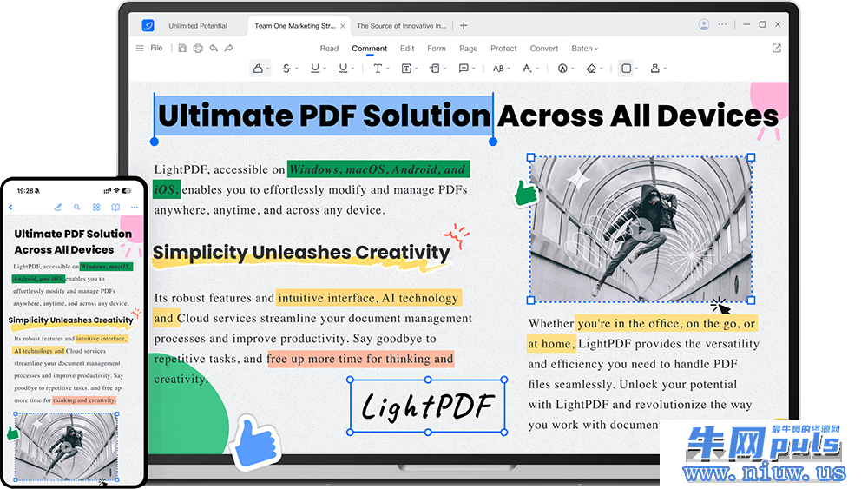Open the Unlimited Potential tab
This screenshot has width=868, height=489.
click(198, 26)
